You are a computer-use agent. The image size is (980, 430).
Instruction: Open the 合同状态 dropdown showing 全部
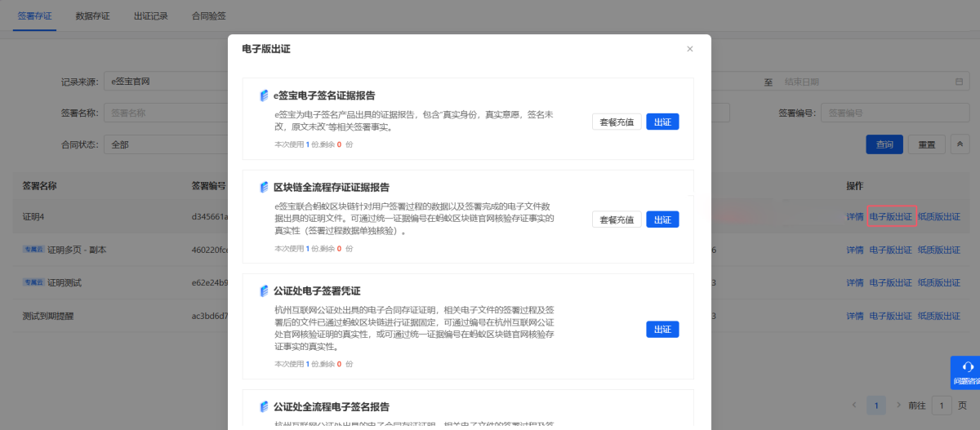pos(163,144)
